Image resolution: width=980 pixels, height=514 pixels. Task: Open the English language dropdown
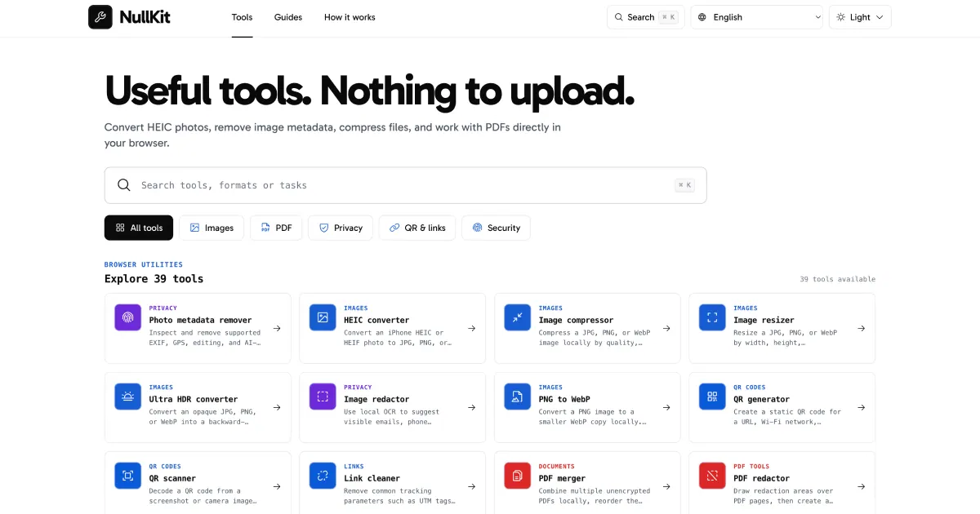coord(756,17)
